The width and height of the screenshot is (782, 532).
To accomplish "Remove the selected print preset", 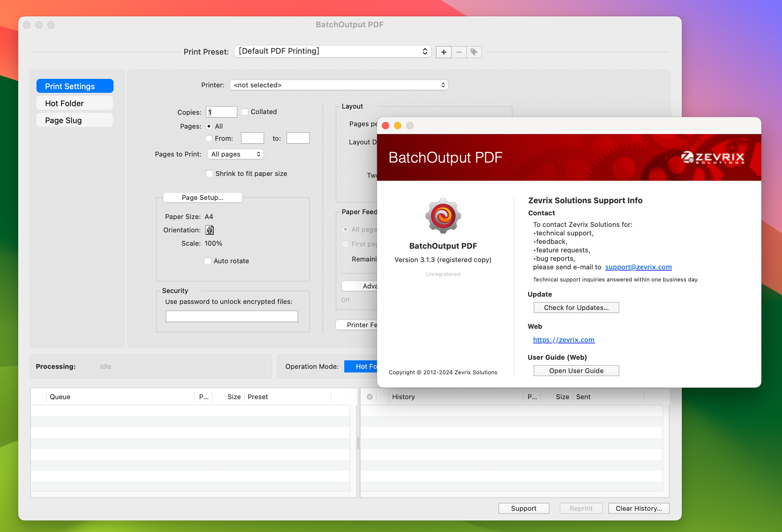I will click(459, 52).
